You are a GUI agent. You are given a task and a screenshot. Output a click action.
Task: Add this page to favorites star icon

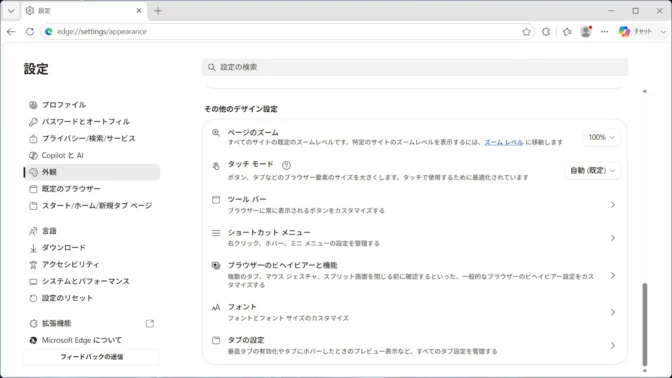click(x=526, y=32)
